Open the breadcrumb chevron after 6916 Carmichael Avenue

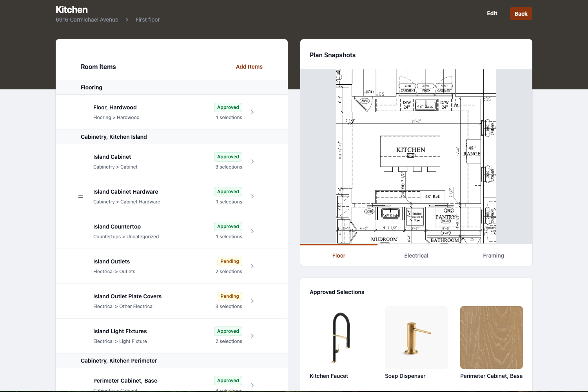point(127,20)
